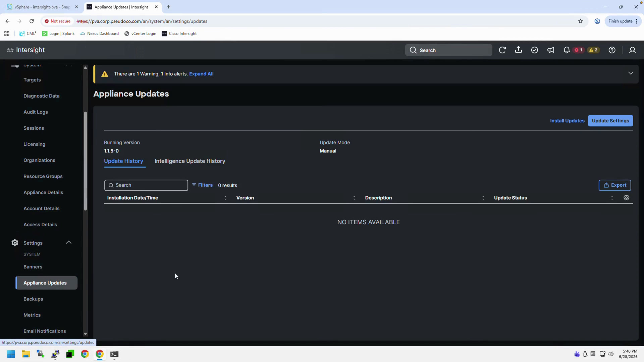Open the notifications bell icon
Viewport: 644px width, 362px height.
click(567, 50)
